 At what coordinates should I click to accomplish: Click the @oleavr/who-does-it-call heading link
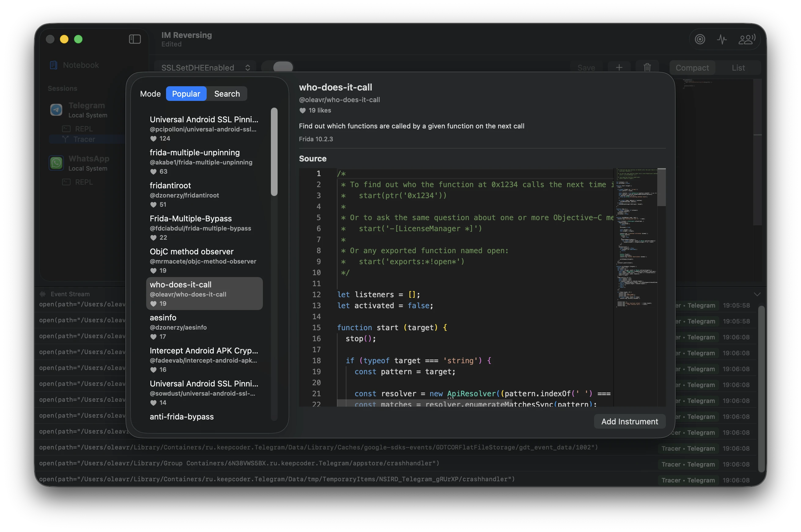(339, 100)
